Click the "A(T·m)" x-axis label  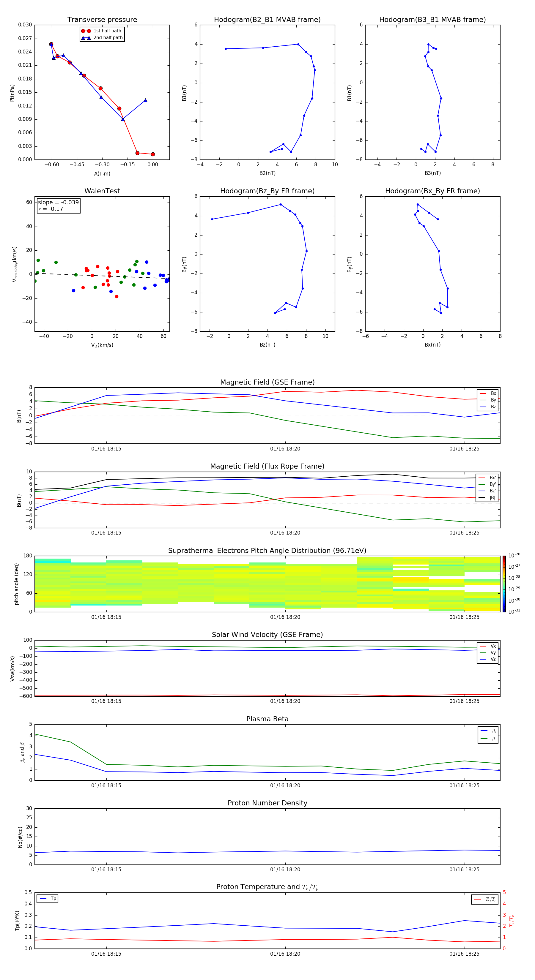pos(102,174)
